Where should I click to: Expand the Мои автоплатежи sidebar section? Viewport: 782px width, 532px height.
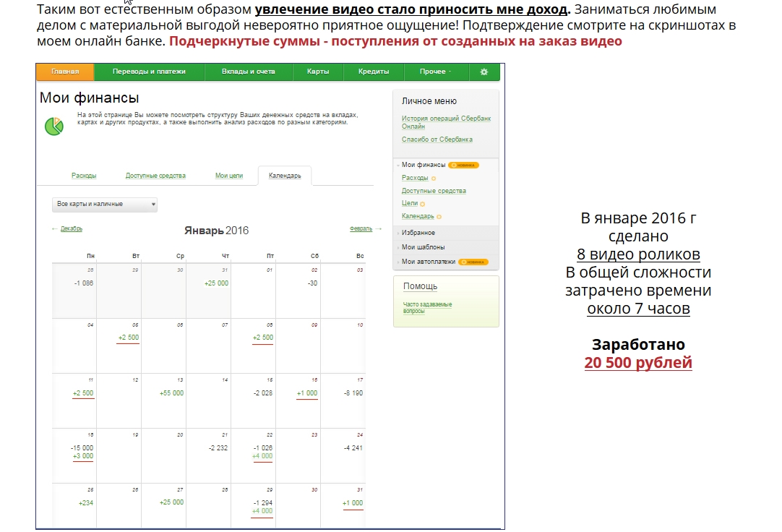click(x=429, y=262)
